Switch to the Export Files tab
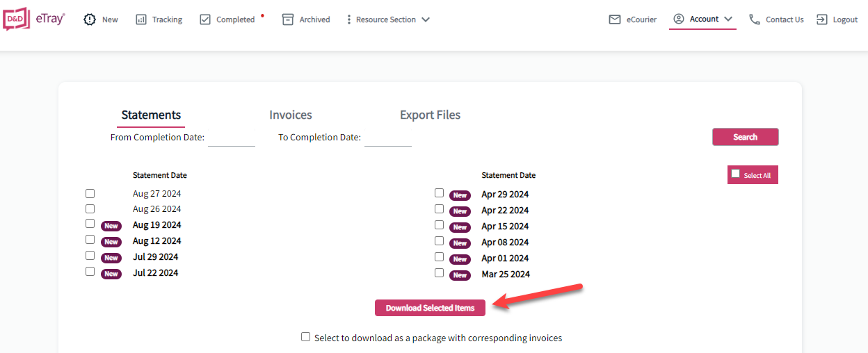868x353 pixels. pos(430,115)
